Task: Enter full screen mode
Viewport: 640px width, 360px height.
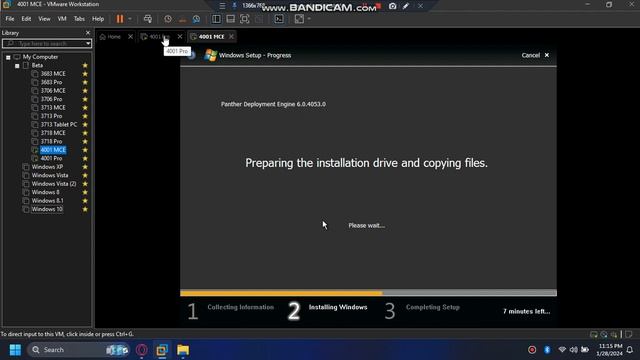Action: [244, 19]
